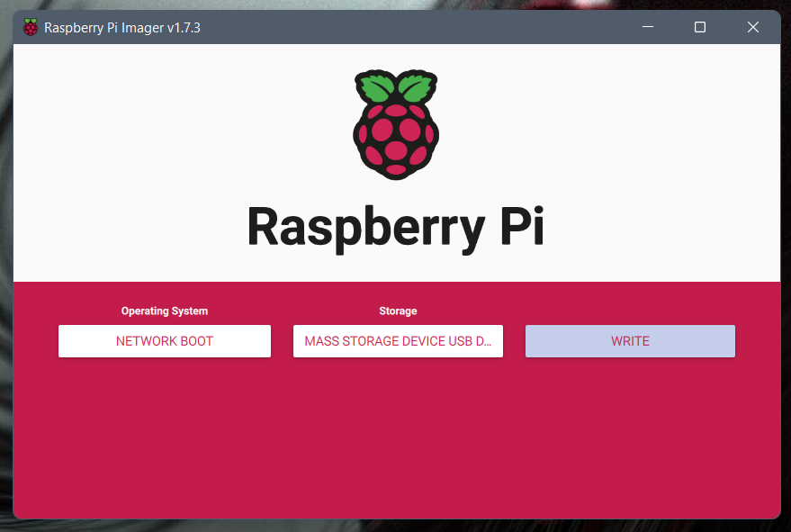Click the Raspberry Pi icon in title bar

31,28
